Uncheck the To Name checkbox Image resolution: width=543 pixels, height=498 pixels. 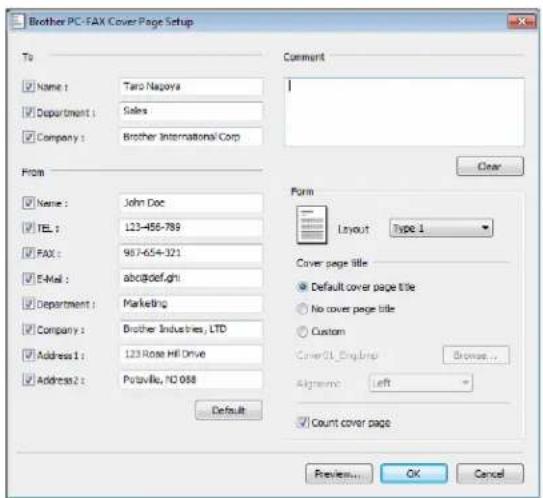tap(28, 86)
